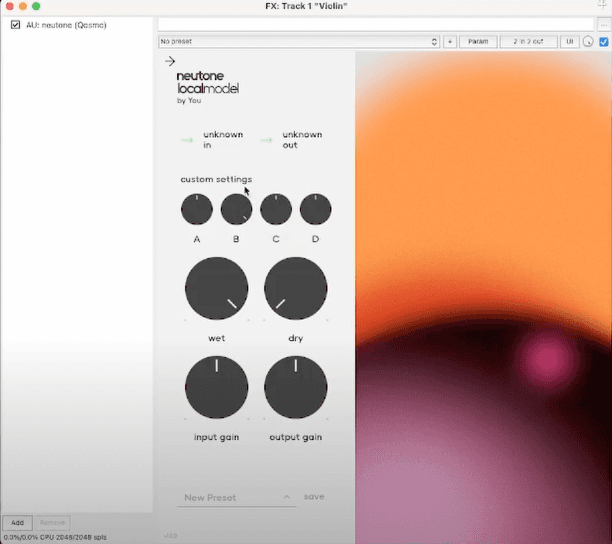612x544 pixels.
Task: Adjust custom settings knob D
Action: point(315,209)
